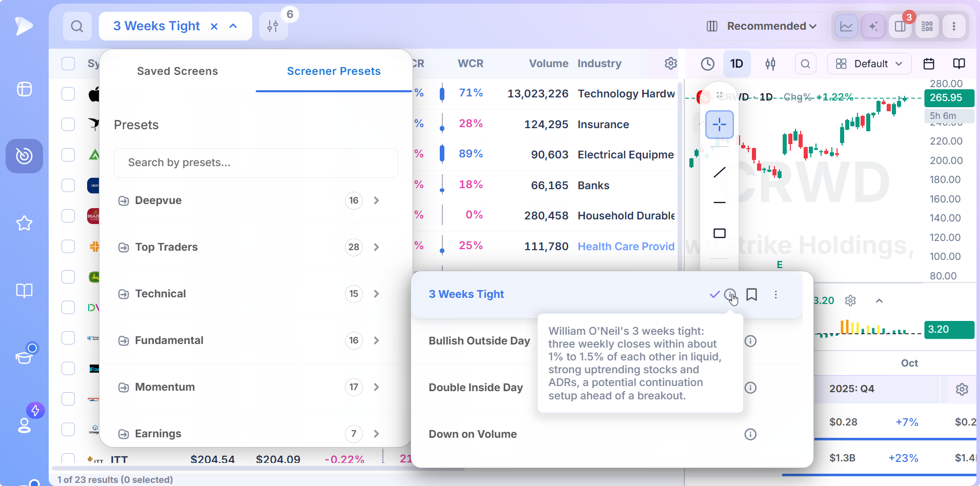Select the 1D chart timeframe
The height and width of the screenshot is (486, 980).
point(737,64)
